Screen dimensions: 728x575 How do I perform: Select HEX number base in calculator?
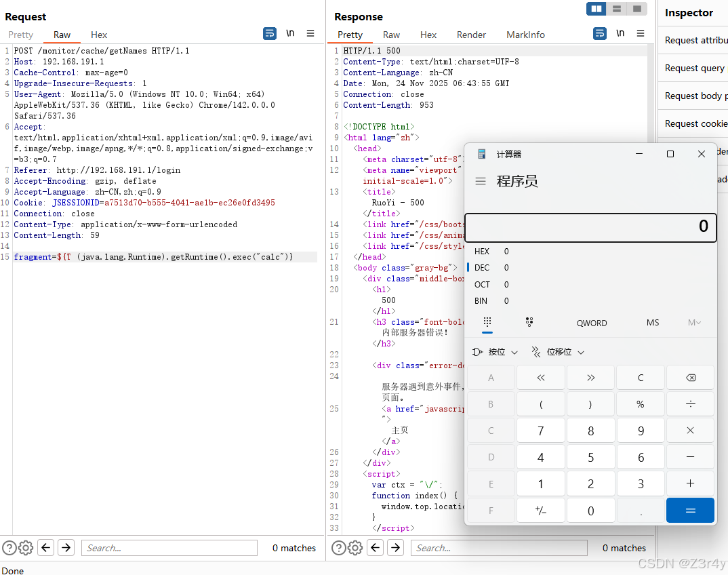(590, 252)
